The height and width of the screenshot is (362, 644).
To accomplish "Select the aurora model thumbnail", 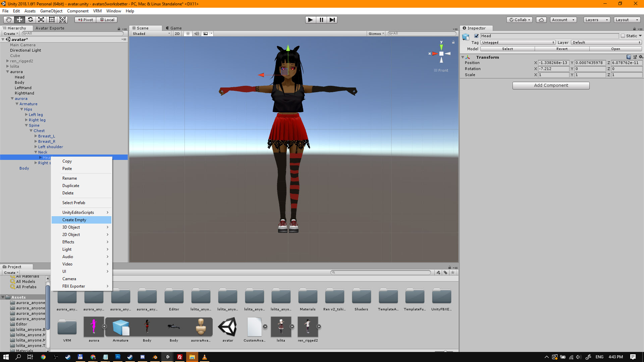I will coord(94,327).
